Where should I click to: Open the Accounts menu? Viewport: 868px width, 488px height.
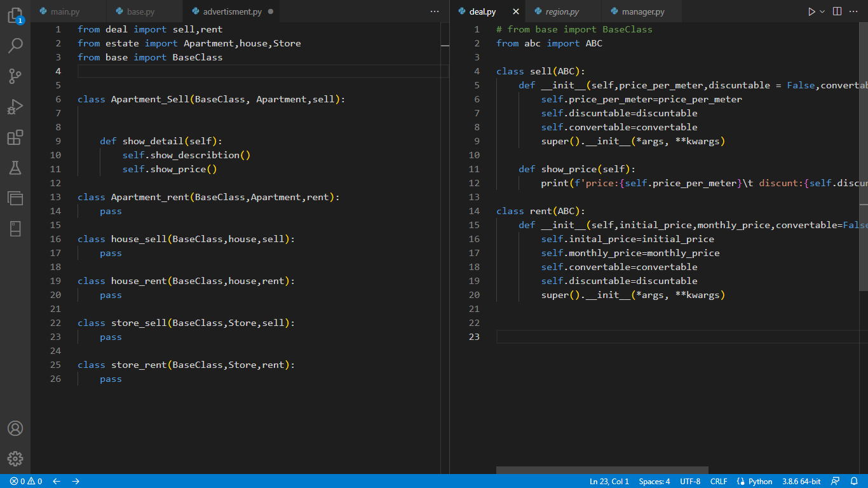(15, 428)
